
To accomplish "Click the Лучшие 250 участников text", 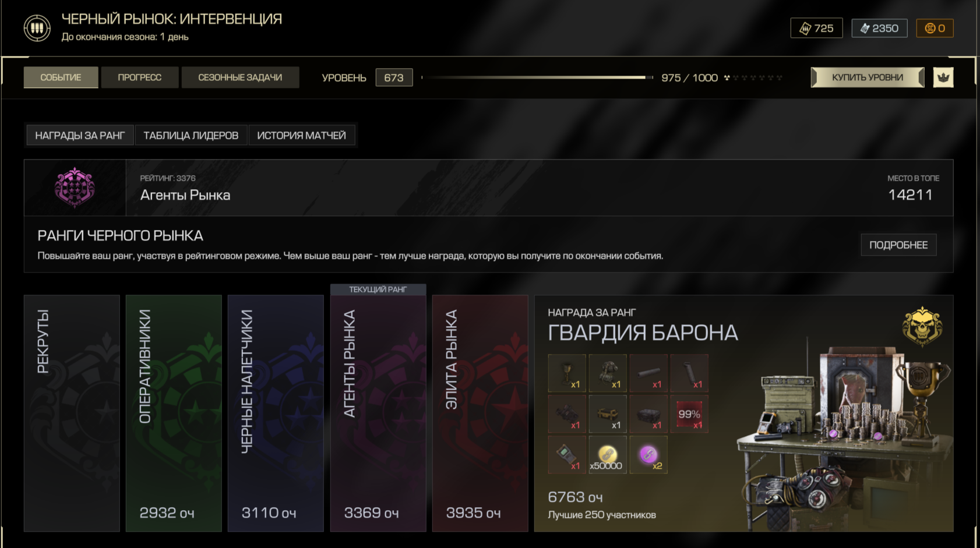I will coord(602,515).
